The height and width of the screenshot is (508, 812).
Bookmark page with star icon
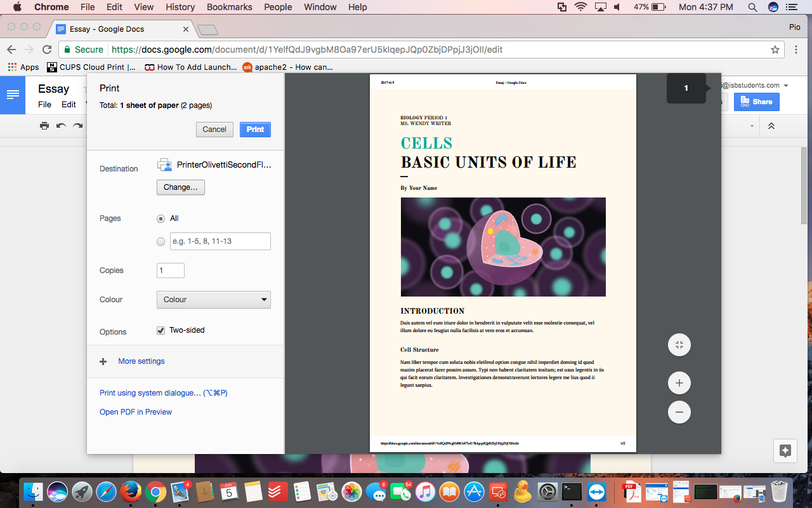pyautogui.click(x=775, y=50)
